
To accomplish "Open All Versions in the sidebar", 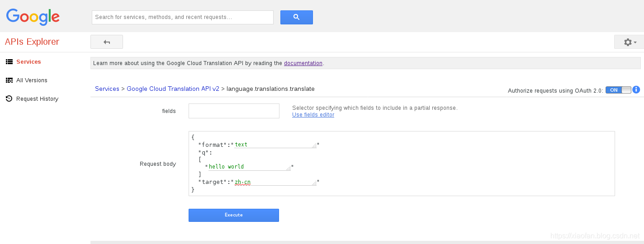I will [32, 80].
